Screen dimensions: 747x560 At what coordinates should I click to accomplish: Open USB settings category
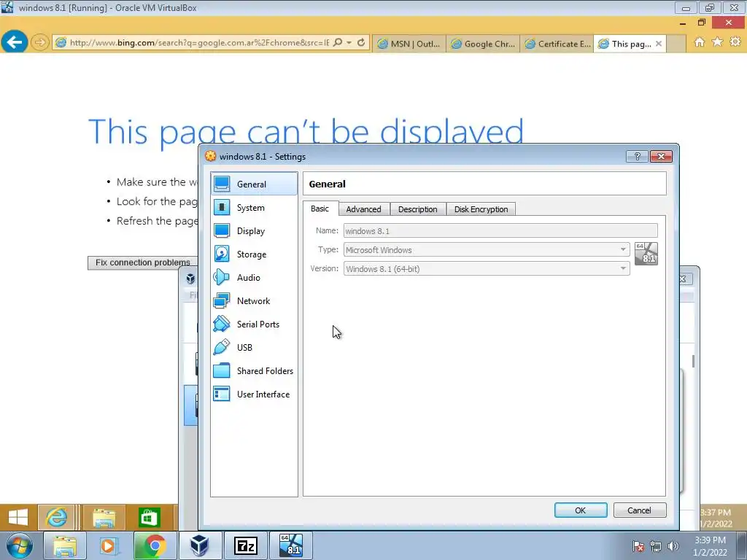coord(254,348)
